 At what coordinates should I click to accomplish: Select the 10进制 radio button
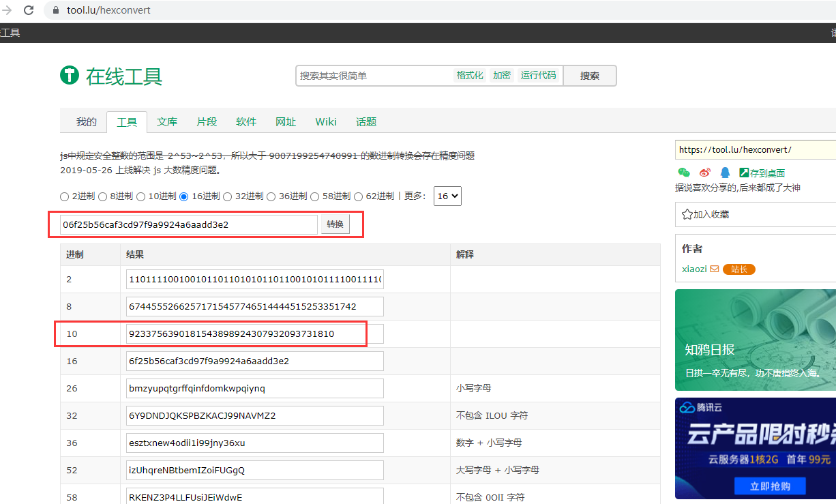click(x=141, y=196)
